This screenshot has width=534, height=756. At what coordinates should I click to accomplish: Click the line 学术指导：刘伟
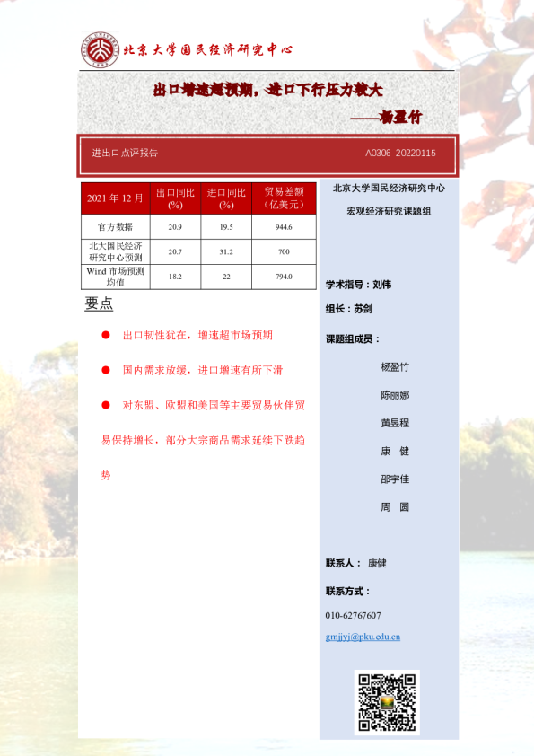pos(358,285)
